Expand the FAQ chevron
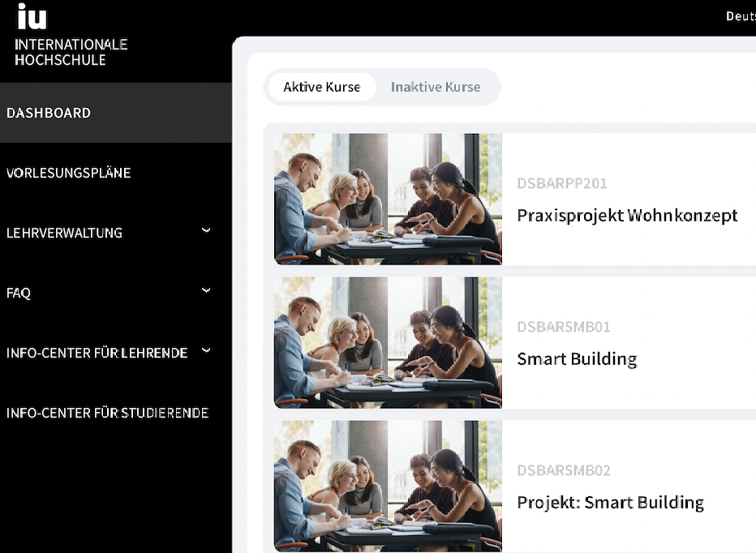Image resolution: width=756 pixels, height=553 pixels. pos(206,290)
